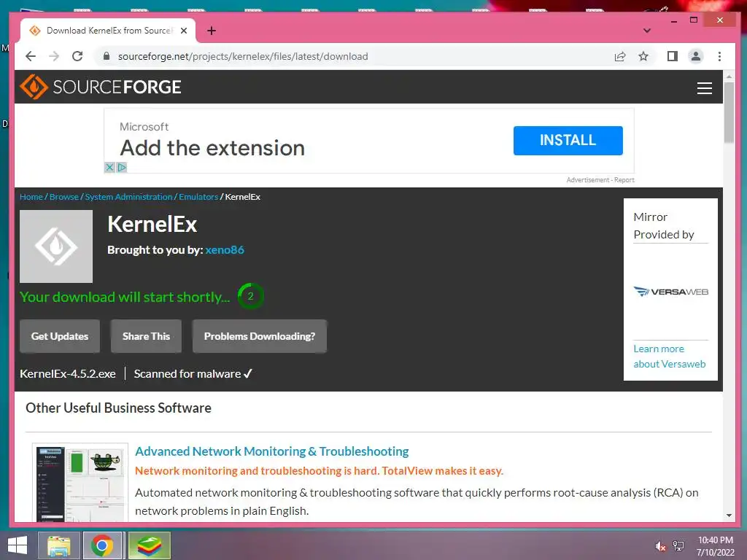Click the Versaweb mirror logo
The height and width of the screenshot is (560, 747).
click(x=670, y=292)
